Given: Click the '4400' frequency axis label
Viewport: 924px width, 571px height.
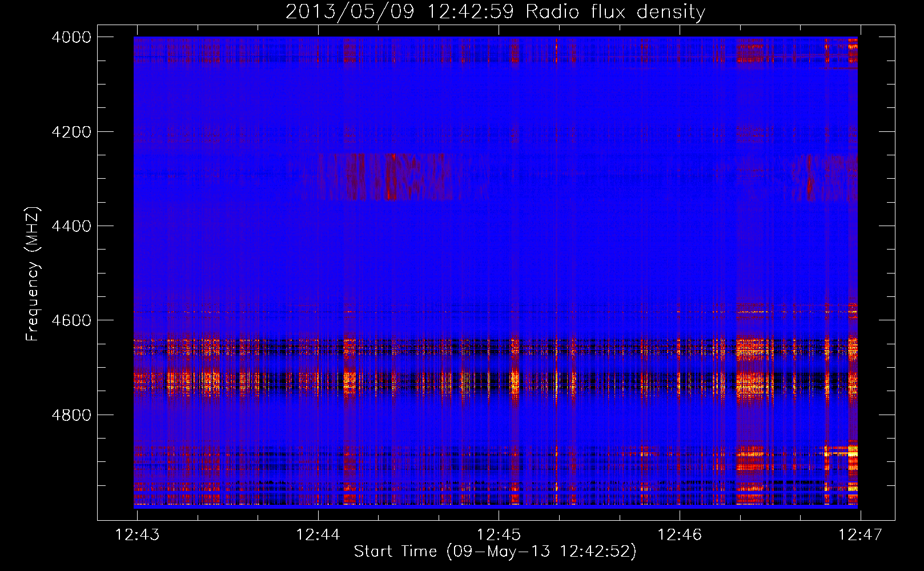Looking at the screenshot, I should (x=71, y=226).
